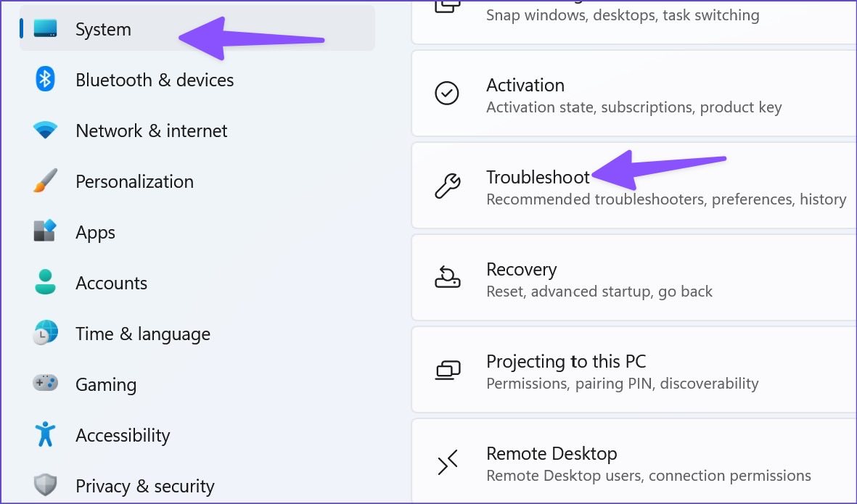Click the Accessibility figure icon

[45, 434]
